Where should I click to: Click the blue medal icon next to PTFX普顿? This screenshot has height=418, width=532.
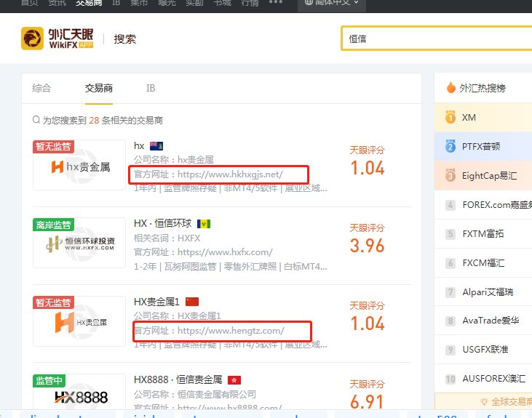(450, 146)
